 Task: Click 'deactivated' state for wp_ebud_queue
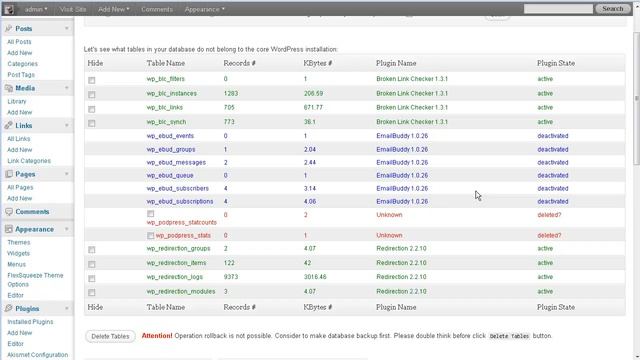tap(553, 176)
